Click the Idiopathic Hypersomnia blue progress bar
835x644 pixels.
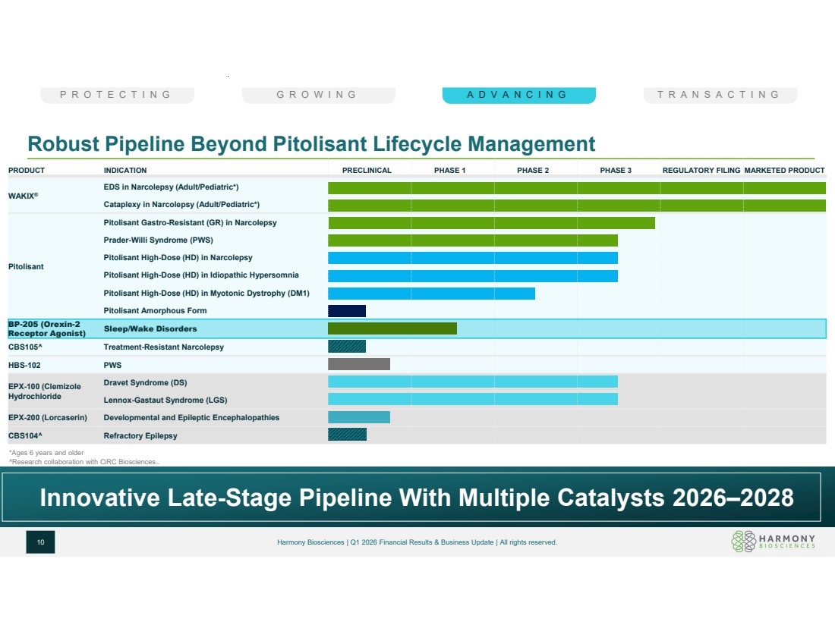coord(473,275)
